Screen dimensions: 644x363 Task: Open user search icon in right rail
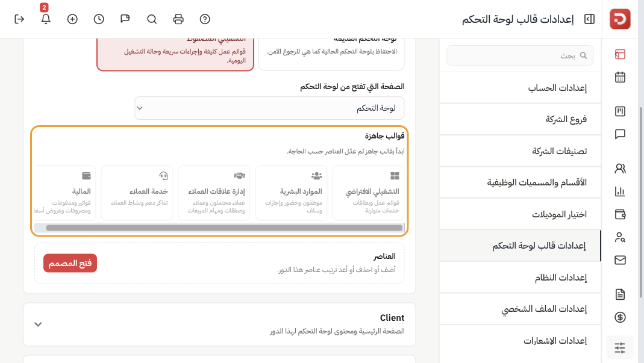tap(620, 237)
